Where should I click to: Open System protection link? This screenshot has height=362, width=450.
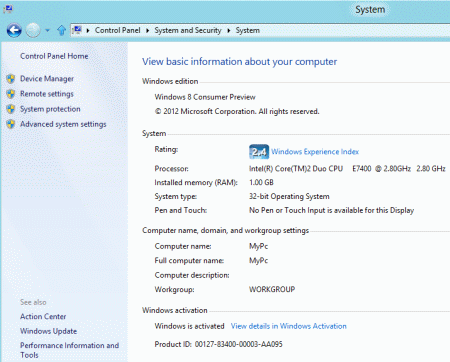pyautogui.click(x=50, y=109)
